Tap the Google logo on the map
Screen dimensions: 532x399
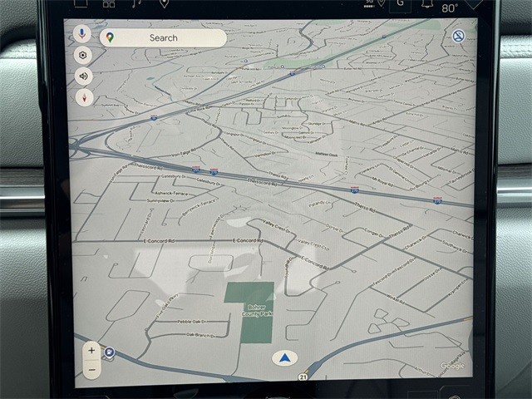click(x=452, y=366)
